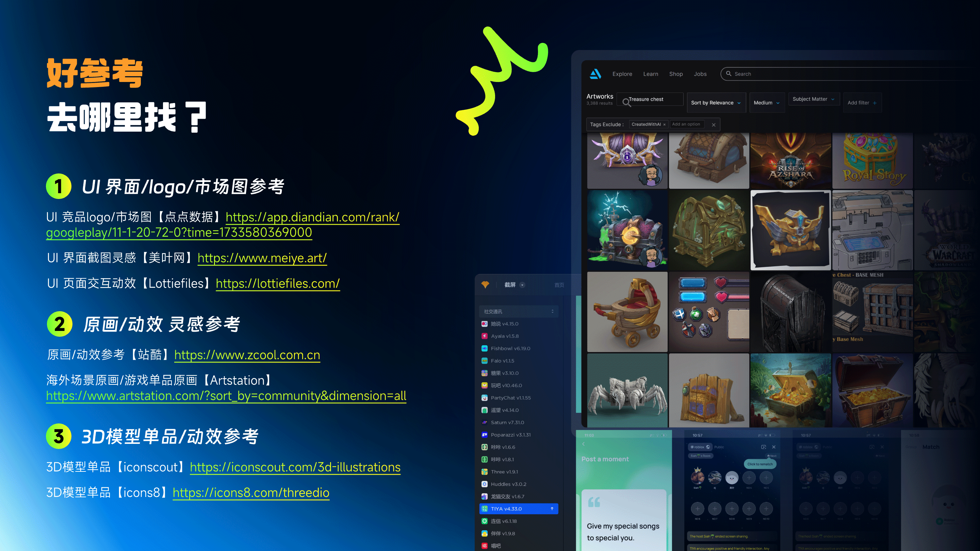Image resolution: width=980 pixels, height=551 pixels.
Task: Select the 遥望 v4.14.0 app icon
Action: click(484, 410)
